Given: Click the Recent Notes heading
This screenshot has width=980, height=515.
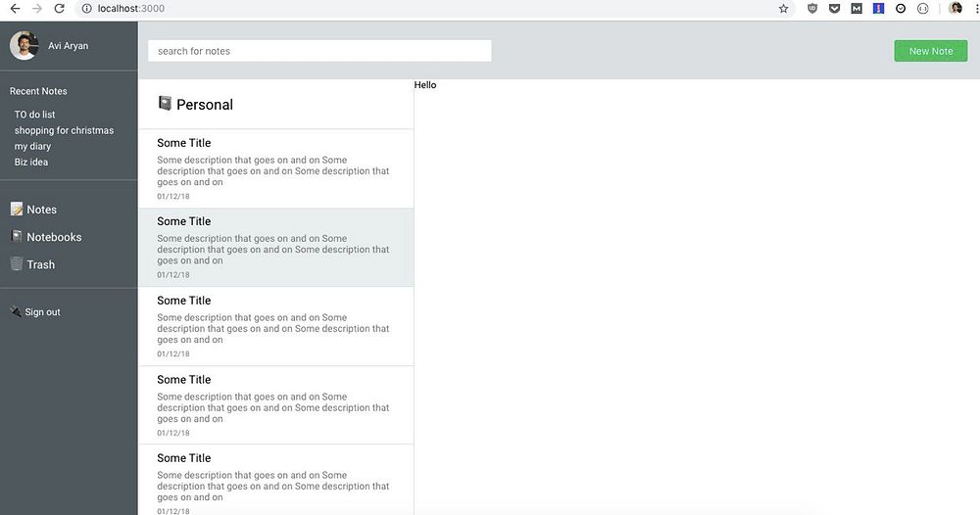Looking at the screenshot, I should 38,91.
